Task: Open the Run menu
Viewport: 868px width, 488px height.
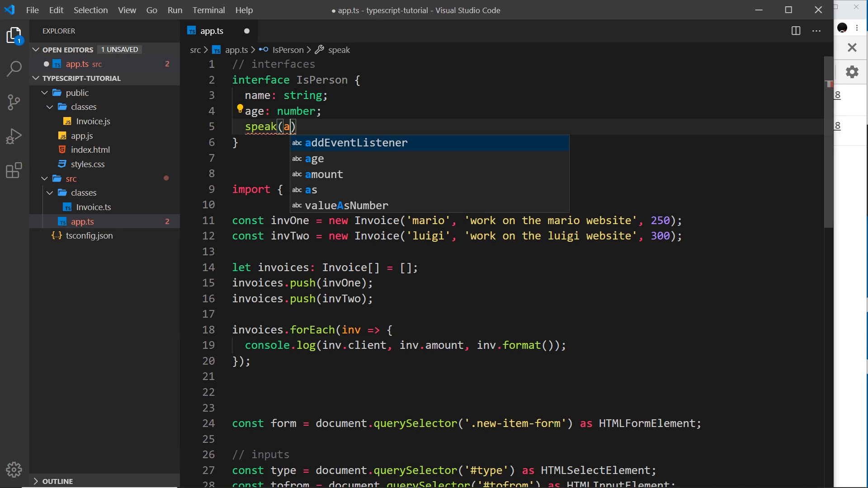Action: coord(175,10)
